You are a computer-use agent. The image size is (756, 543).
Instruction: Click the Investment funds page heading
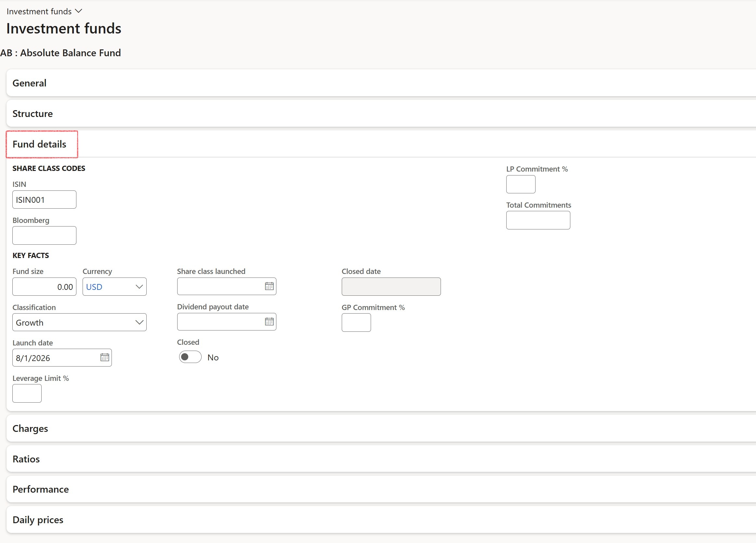(x=64, y=28)
